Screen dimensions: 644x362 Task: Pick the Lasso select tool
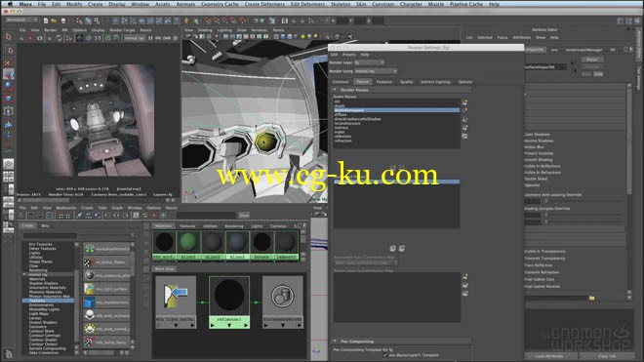[x=8, y=51]
